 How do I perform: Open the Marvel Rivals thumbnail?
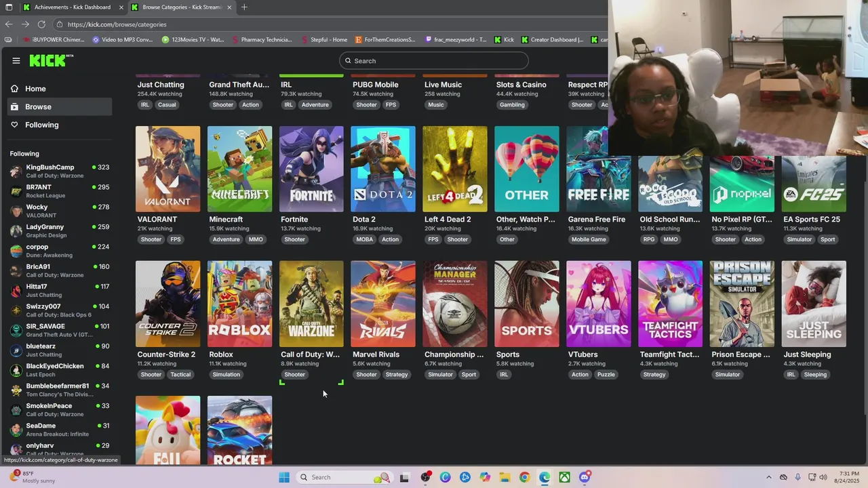coord(383,304)
